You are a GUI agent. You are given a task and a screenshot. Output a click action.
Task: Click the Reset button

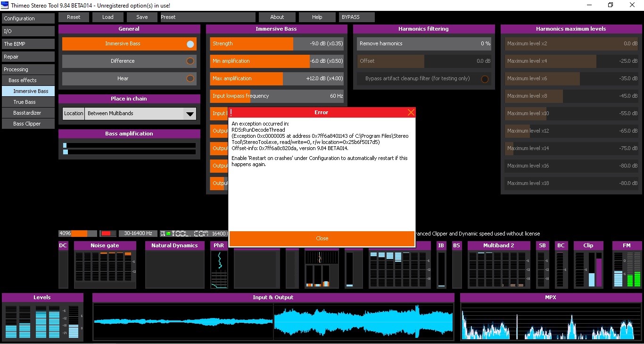pos(74,17)
